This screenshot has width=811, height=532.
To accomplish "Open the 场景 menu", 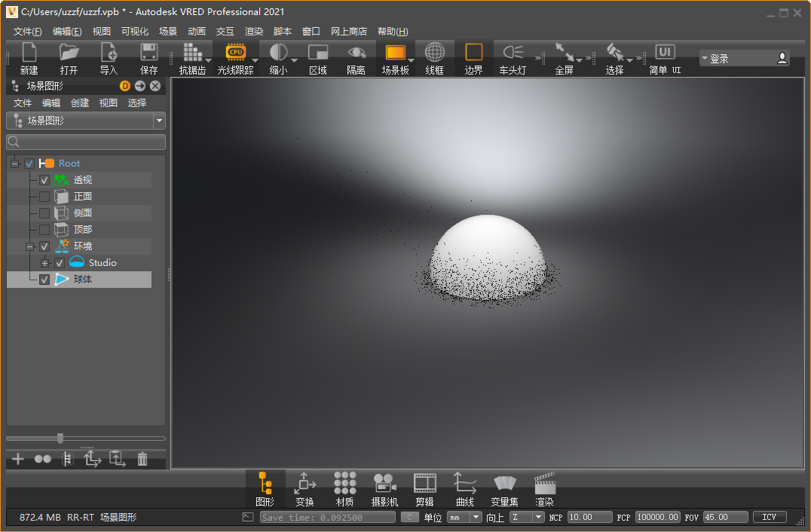I will 167,31.
